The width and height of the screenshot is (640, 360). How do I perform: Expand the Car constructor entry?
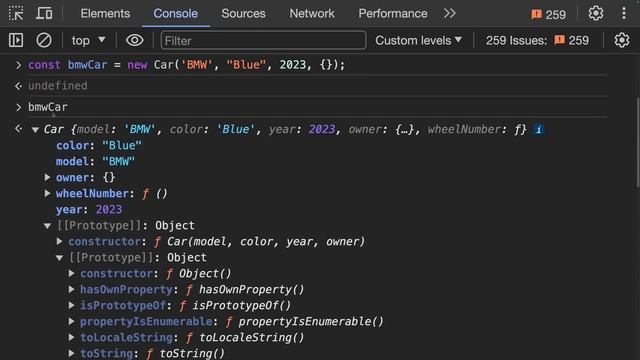[x=60, y=241]
